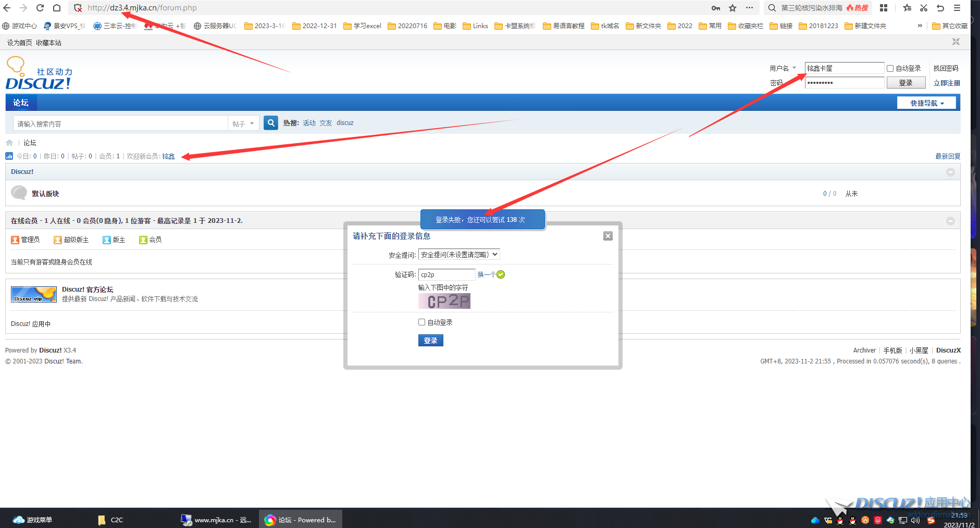Enable auto-login checkbox in header

[890, 68]
